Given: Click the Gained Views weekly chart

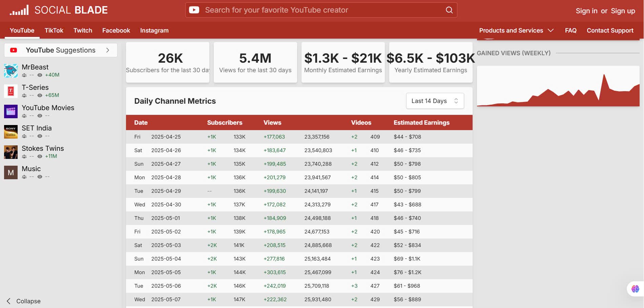Looking at the screenshot, I should pyautogui.click(x=558, y=86).
